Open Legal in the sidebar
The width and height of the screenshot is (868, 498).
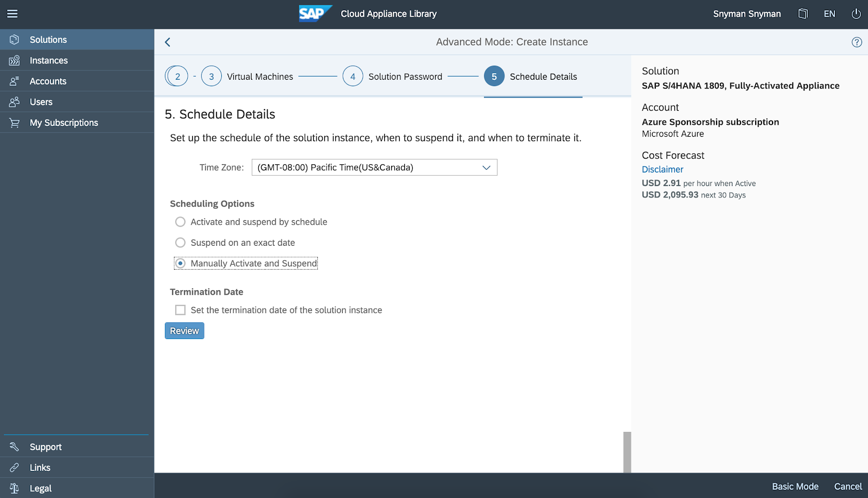(77, 488)
